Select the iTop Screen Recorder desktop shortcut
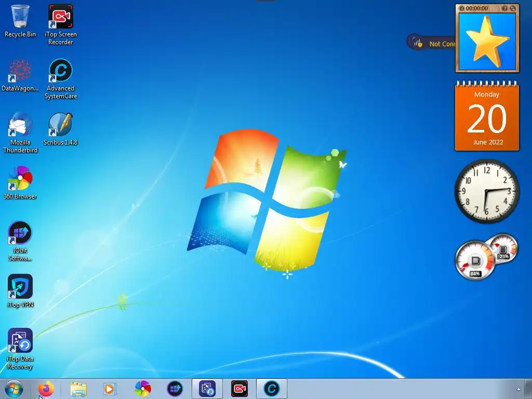Screen dimensions: 532x399 point(60,24)
